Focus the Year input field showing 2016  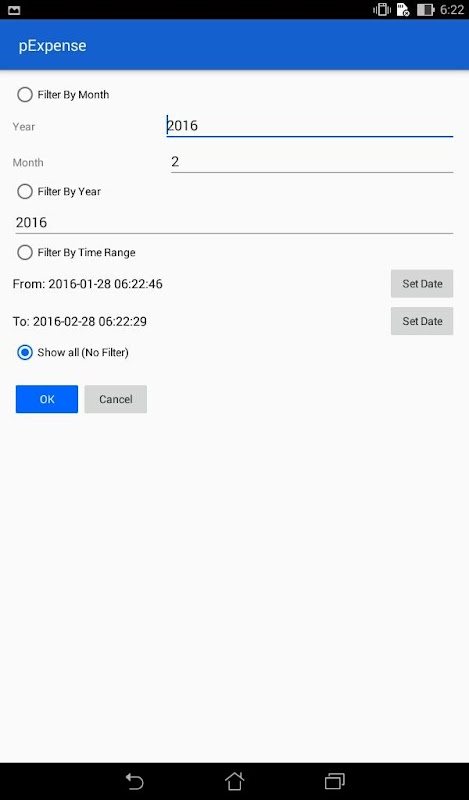pos(310,126)
